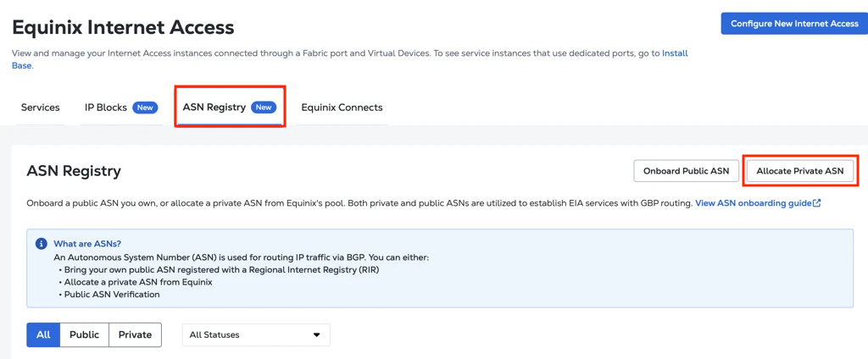Viewport: 868px width, 359px height.
Task: Click Allocate a private ASN from Equinix bullet
Action: click(x=138, y=282)
